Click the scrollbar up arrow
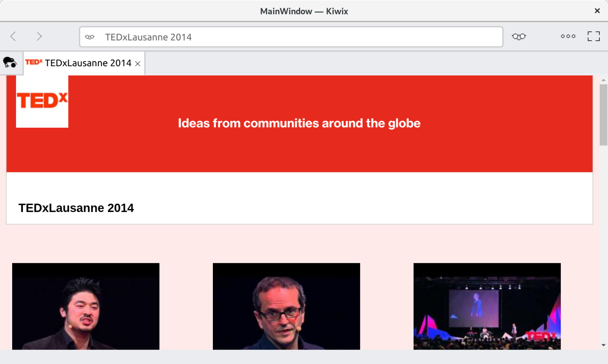Image resolution: width=608 pixels, height=364 pixels. click(604, 80)
